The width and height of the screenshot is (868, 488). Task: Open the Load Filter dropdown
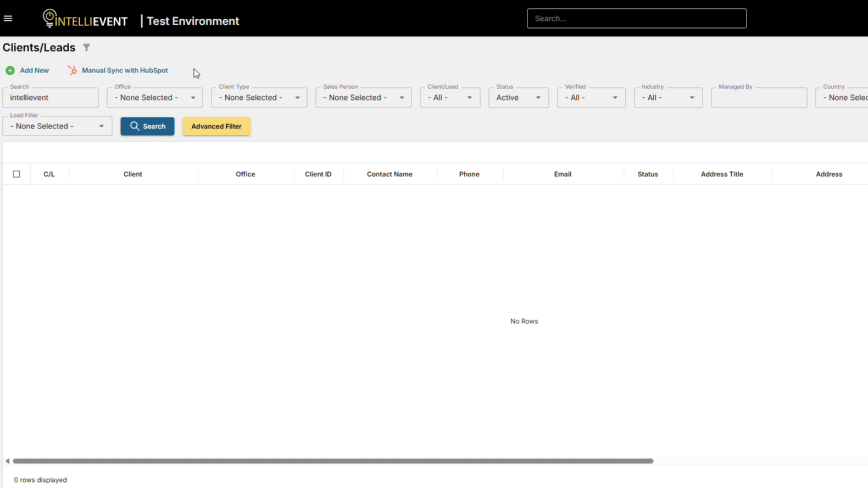(57, 126)
